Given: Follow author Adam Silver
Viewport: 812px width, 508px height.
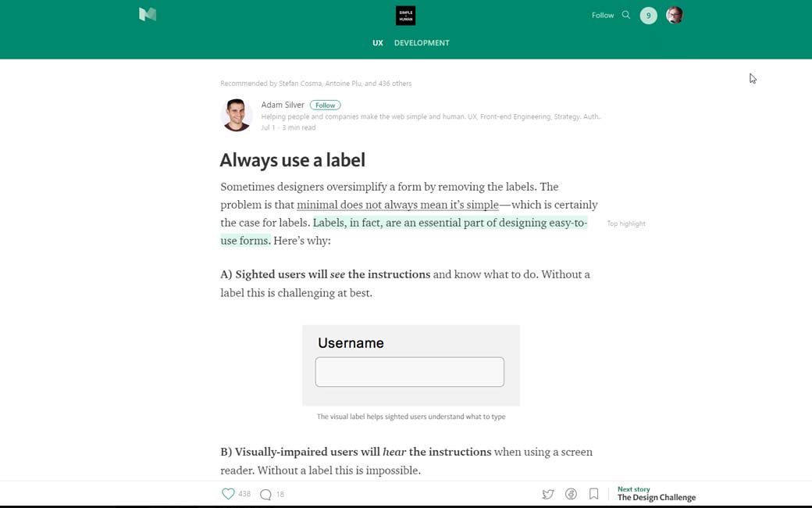Looking at the screenshot, I should [325, 105].
